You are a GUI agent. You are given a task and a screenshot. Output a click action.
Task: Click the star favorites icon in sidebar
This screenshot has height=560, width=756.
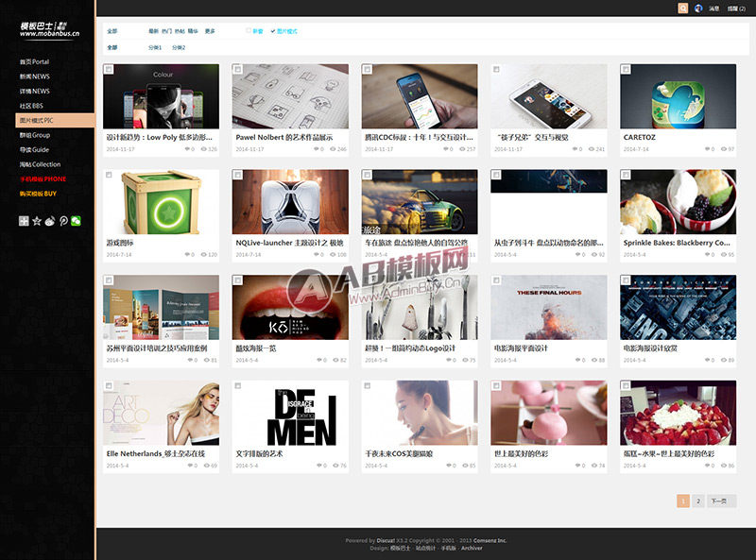37,220
